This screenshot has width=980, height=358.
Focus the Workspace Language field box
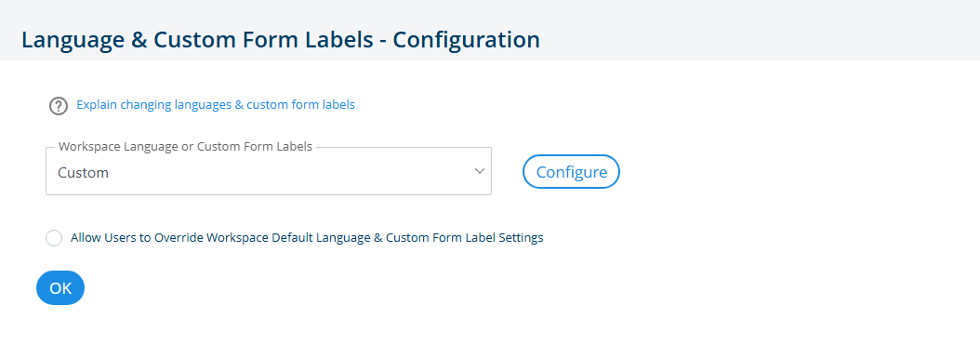(269, 171)
